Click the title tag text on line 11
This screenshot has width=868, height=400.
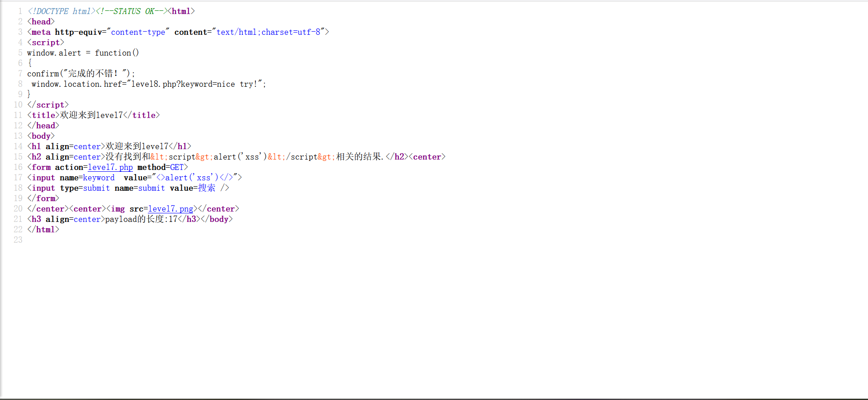click(94, 115)
